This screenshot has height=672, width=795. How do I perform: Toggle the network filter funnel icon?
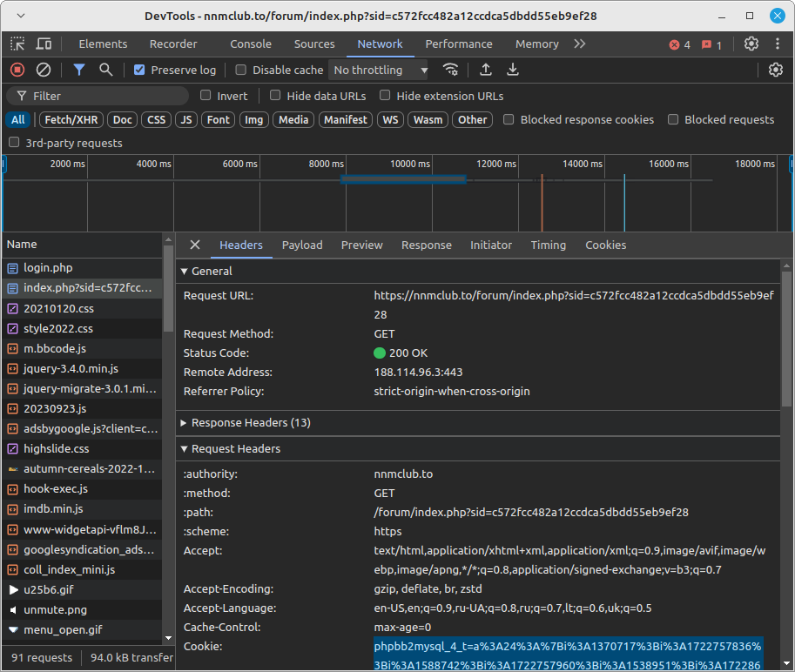pos(79,70)
